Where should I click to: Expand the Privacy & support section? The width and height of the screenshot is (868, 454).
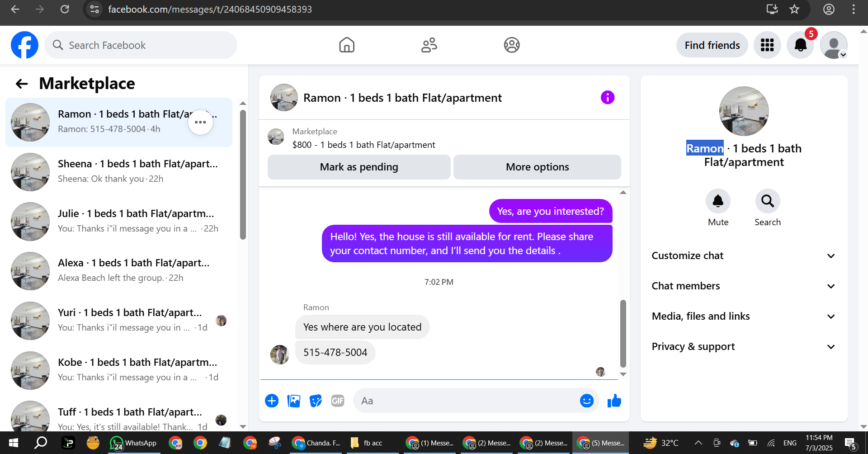tap(744, 346)
